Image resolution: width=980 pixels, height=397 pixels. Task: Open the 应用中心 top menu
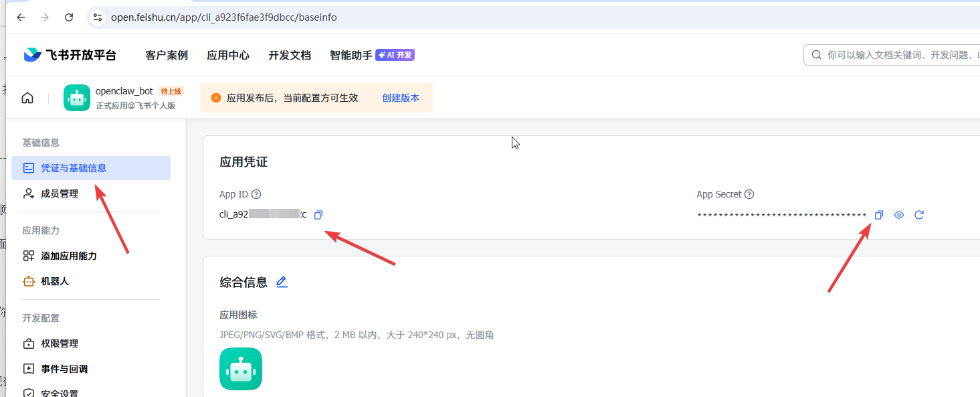click(x=228, y=55)
